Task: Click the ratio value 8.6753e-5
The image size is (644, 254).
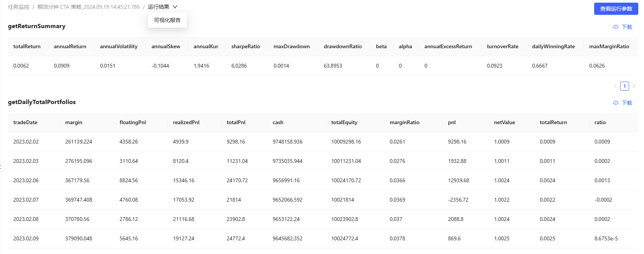Action: [x=606, y=238]
